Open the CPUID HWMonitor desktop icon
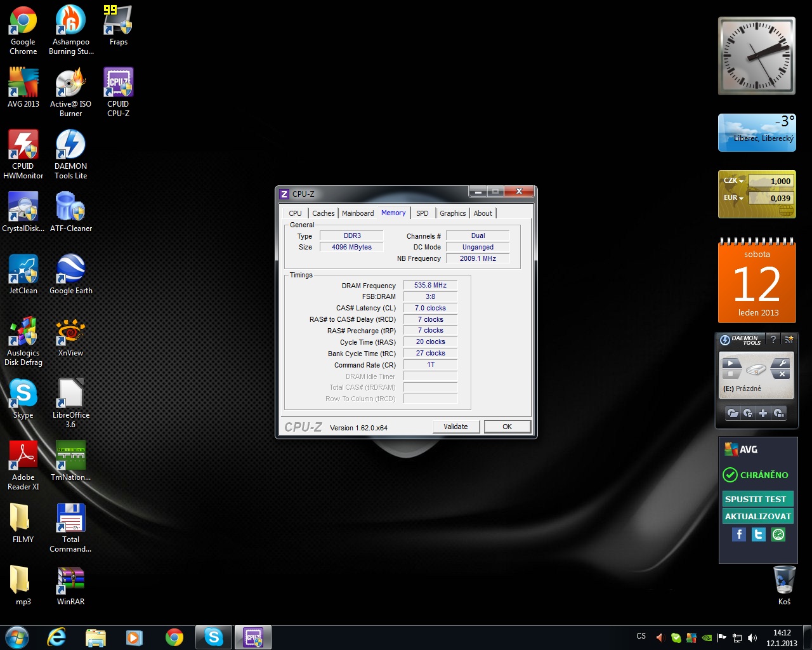Screen dimensions: 812x650 pyautogui.click(x=23, y=154)
